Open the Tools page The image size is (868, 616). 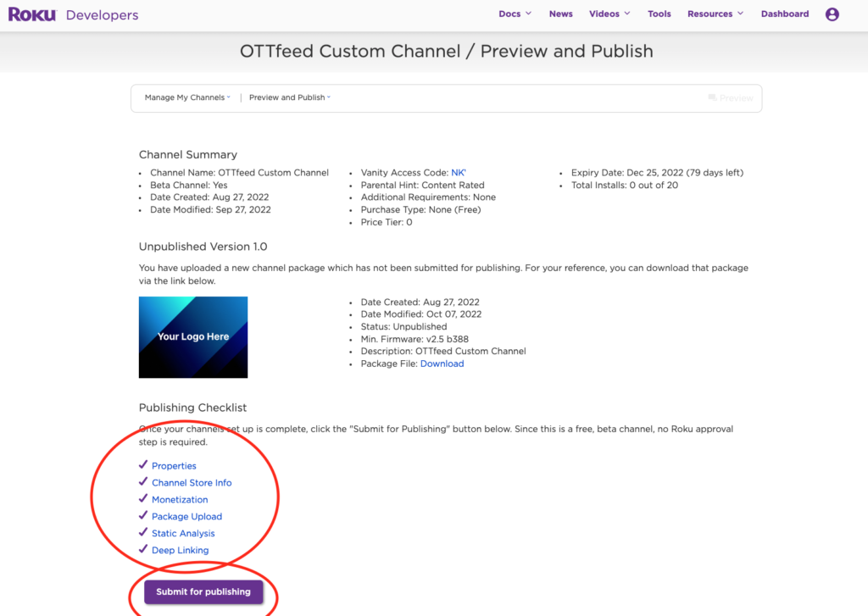[x=659, y=14]
